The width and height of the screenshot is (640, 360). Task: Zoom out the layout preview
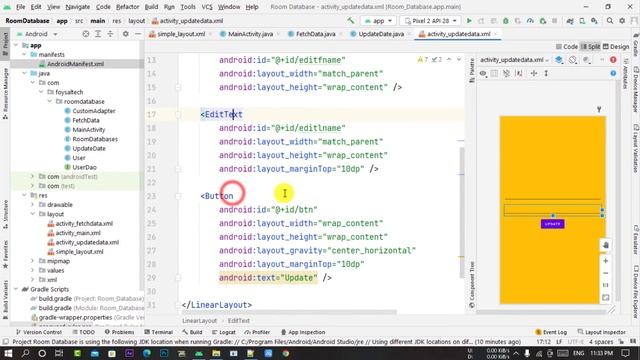pyautogui.click(x=606, y=273)
